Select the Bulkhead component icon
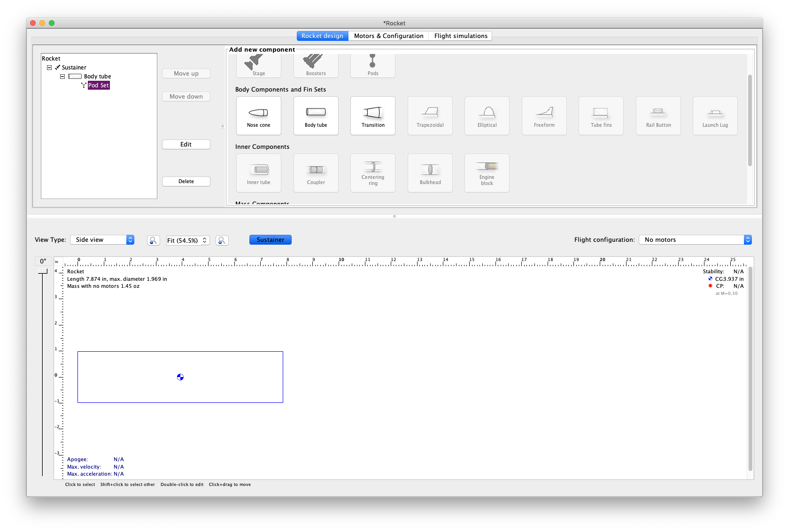Screen dimensions: 789x532 [430, 173]
